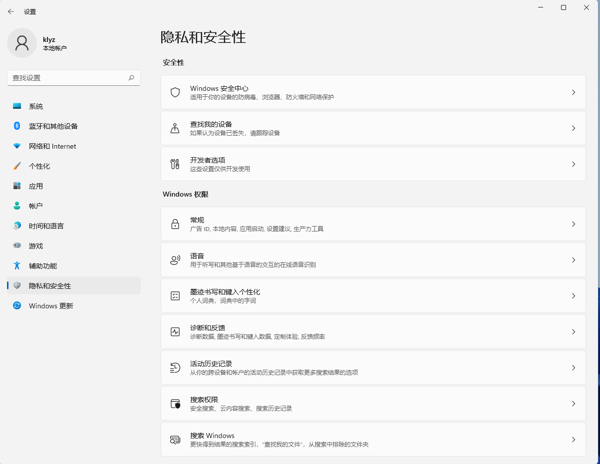Screen dimensions: 600x464
Task: Open the 帐户 category label
Action: [x=36, y=206]
